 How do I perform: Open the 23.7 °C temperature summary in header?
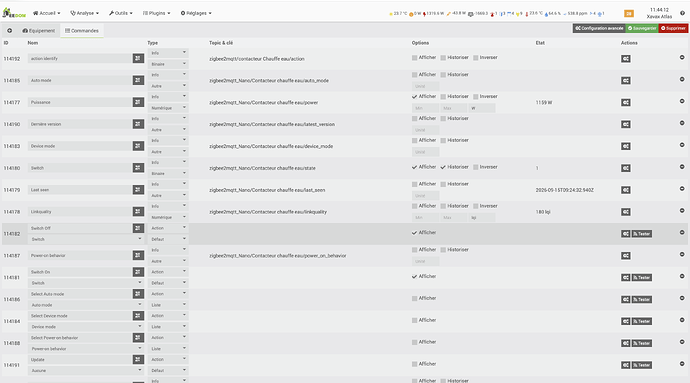[x=398, y=14]
